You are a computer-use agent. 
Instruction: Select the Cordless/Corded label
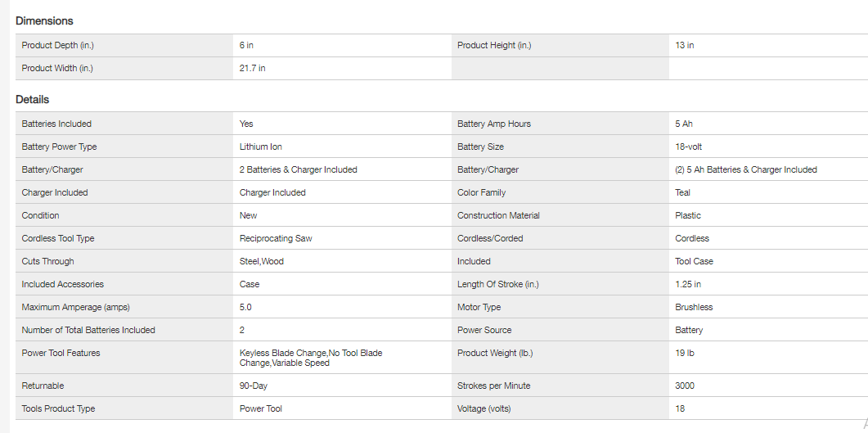[x=490, y=238]
